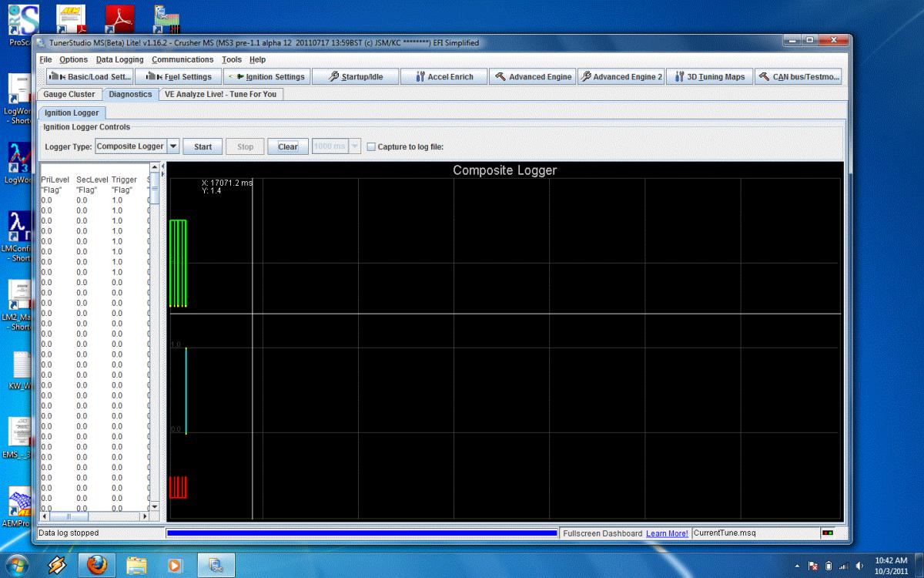
Task: Click the Startup/Idle wrench button
Action: 354,77
